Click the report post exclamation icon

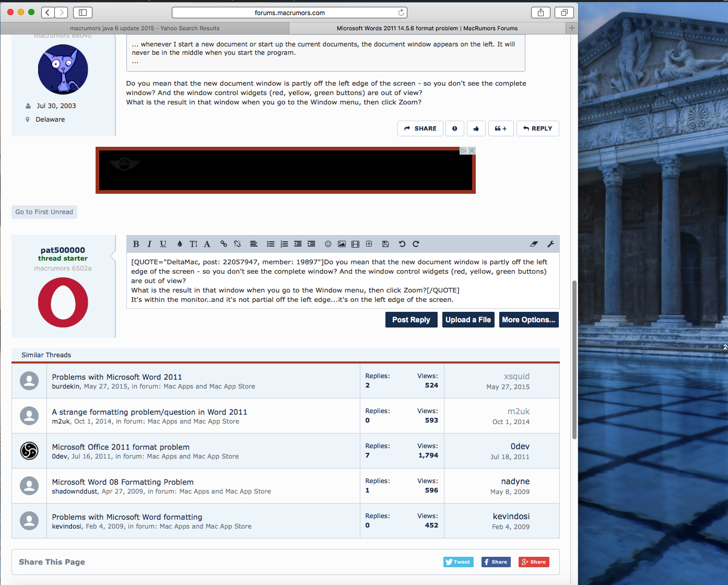(x=455, y=128)
